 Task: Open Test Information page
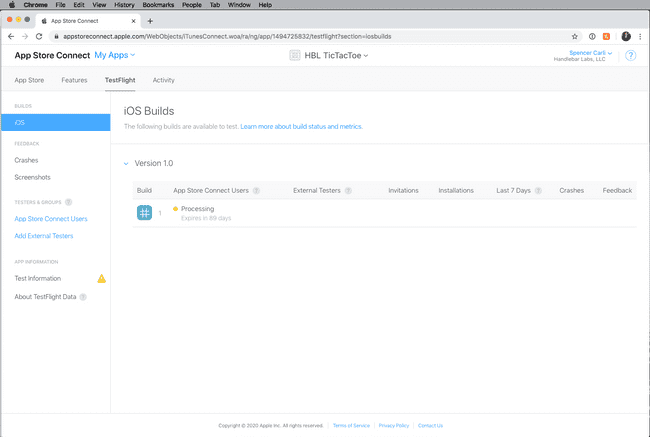37,278
